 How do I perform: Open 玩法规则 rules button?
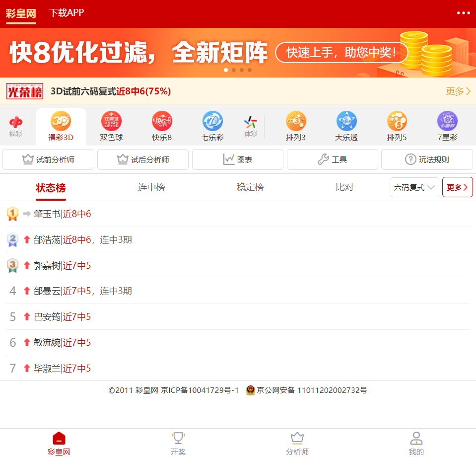pos(427,159)
